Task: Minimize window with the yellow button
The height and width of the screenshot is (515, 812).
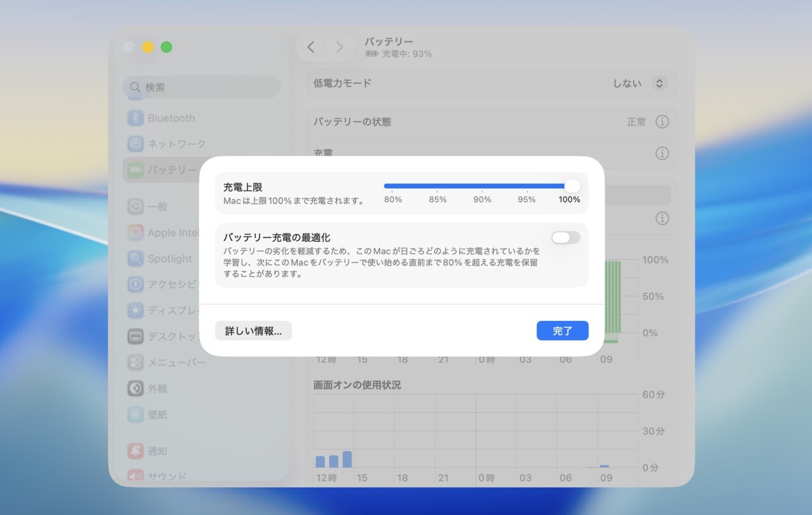Action: (148, 47)
